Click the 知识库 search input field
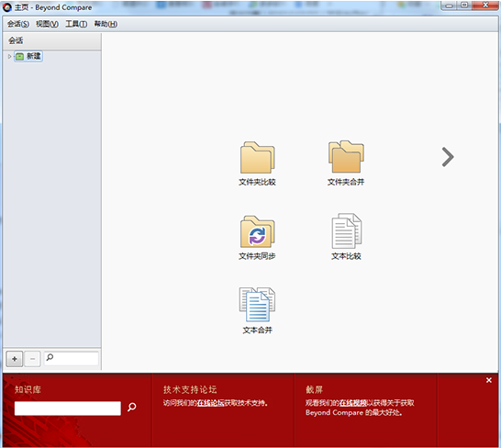The width and height of the screenshot is (501, 448). click(x=67, y=409)
